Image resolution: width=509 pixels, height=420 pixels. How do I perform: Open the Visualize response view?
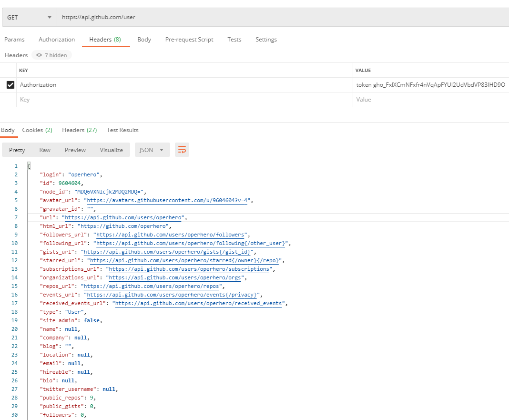click(x=112, y=150)
